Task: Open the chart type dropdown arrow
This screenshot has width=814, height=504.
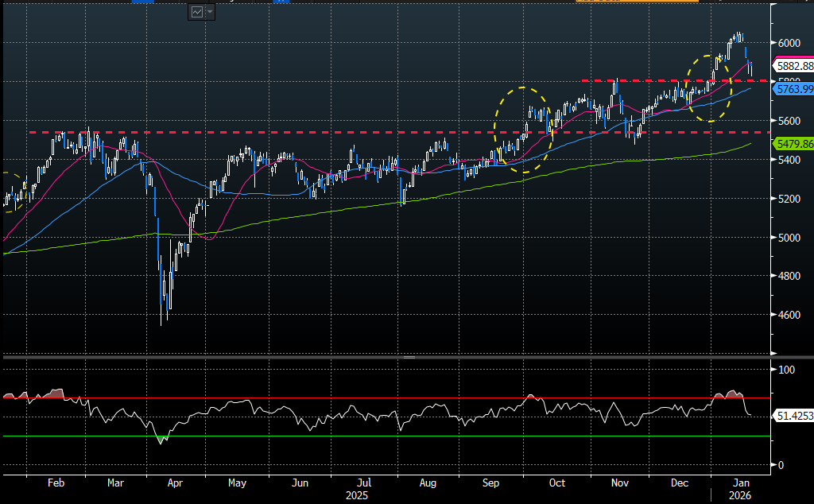Action: (210, 12)
